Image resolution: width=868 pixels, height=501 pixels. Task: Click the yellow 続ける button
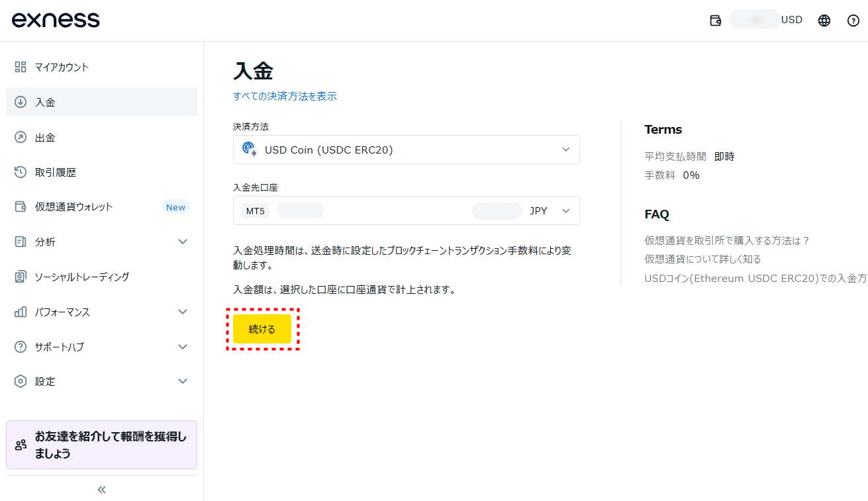point(262,329)
